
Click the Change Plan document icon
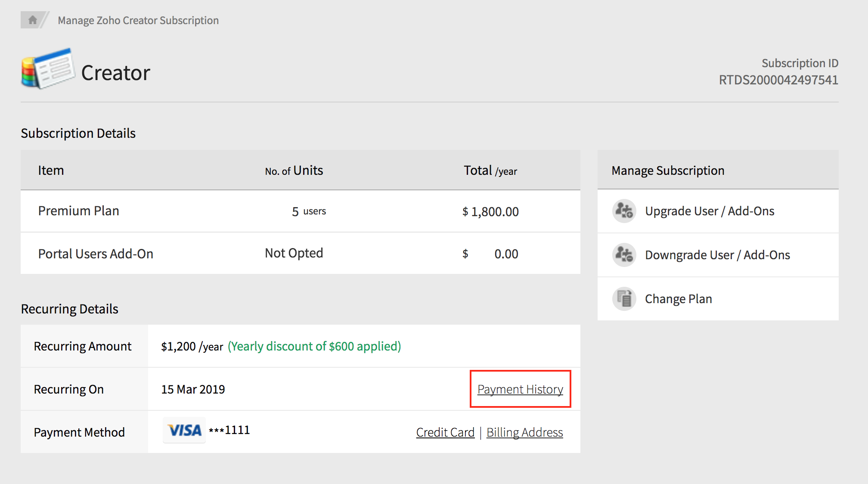pos(623,298)
